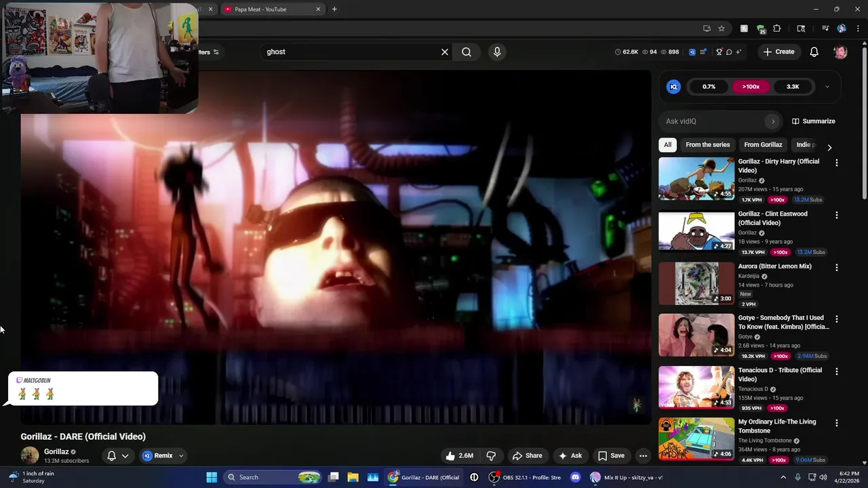The image size is (868, 488).
Task: Start voice search with the microphone icon
Action: [x=497, y=52]
